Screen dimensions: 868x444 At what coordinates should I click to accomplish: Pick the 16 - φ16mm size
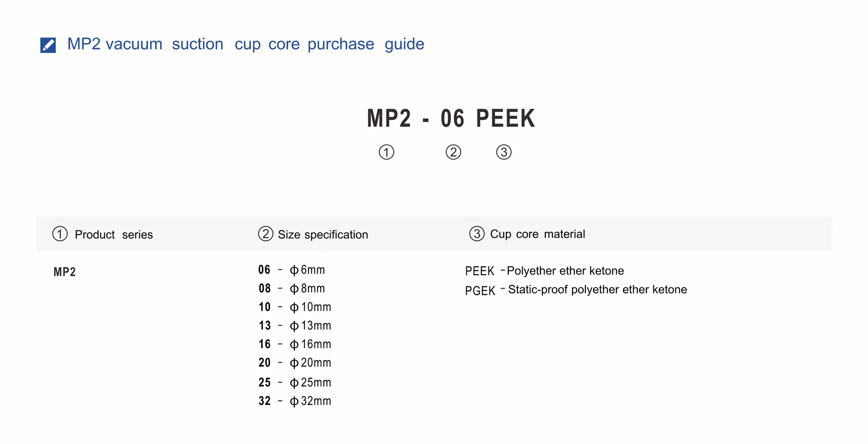point(295,344)
